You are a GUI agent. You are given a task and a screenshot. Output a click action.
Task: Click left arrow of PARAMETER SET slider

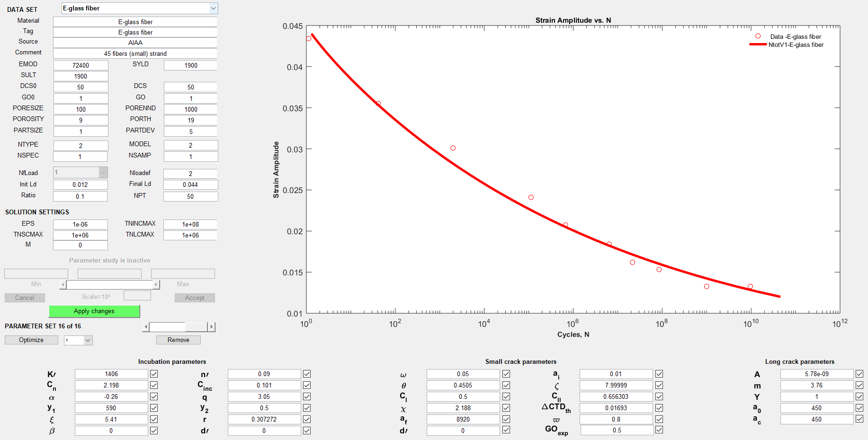tap(146, 327)
